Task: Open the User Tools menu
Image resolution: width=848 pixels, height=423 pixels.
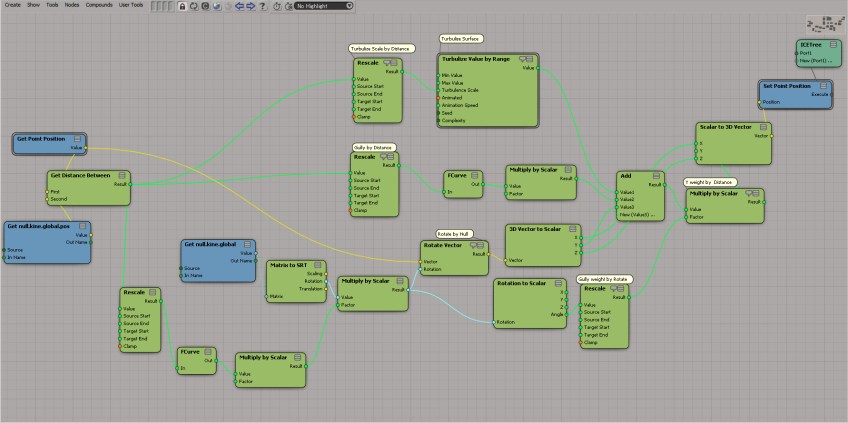Action: pos(131,5)
